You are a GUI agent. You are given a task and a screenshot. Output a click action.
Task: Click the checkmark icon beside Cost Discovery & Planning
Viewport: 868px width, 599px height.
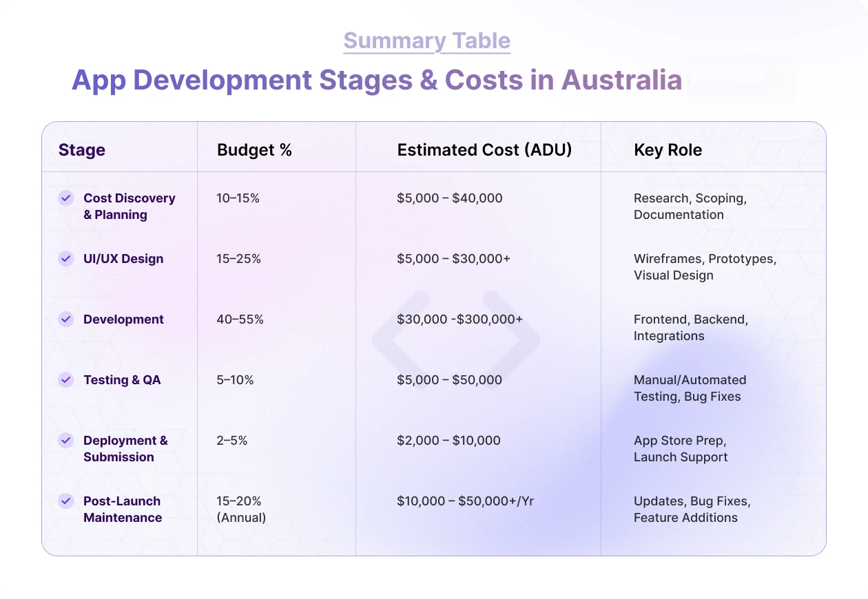[x=65, y=198]
